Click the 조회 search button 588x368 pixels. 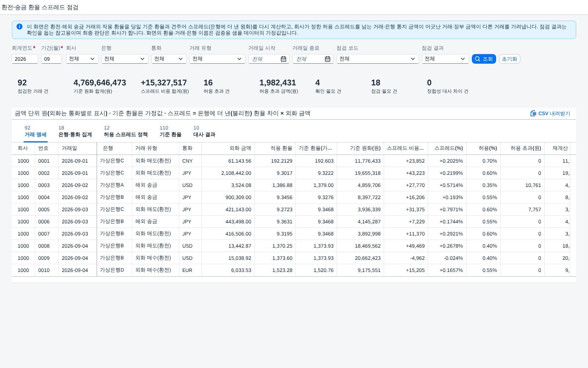click(x=484, y=59)
